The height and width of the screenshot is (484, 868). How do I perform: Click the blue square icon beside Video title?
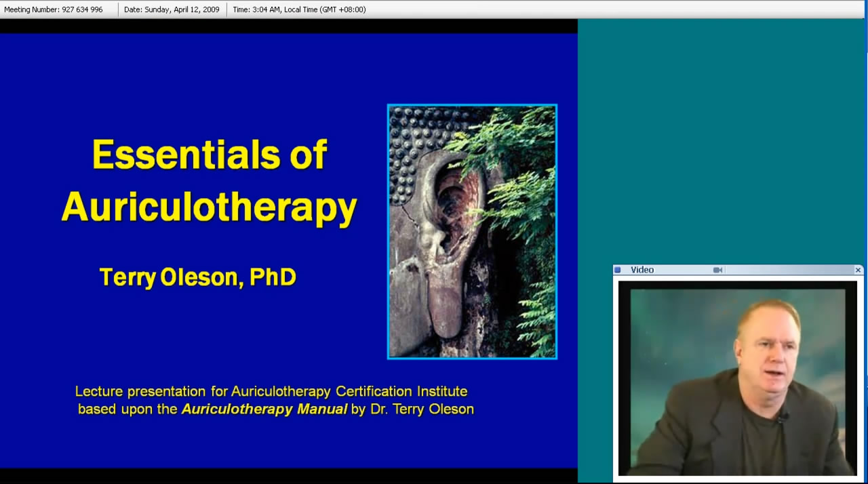coord(618,270)
